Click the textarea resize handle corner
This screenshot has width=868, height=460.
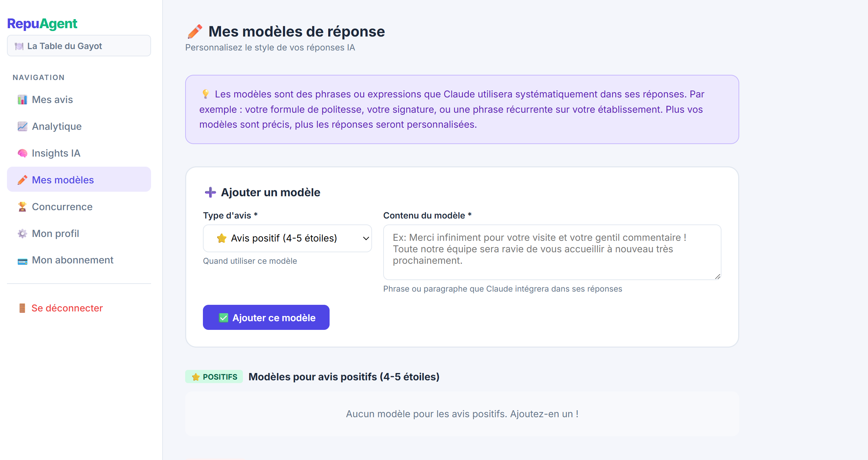[x=718, y=277]
